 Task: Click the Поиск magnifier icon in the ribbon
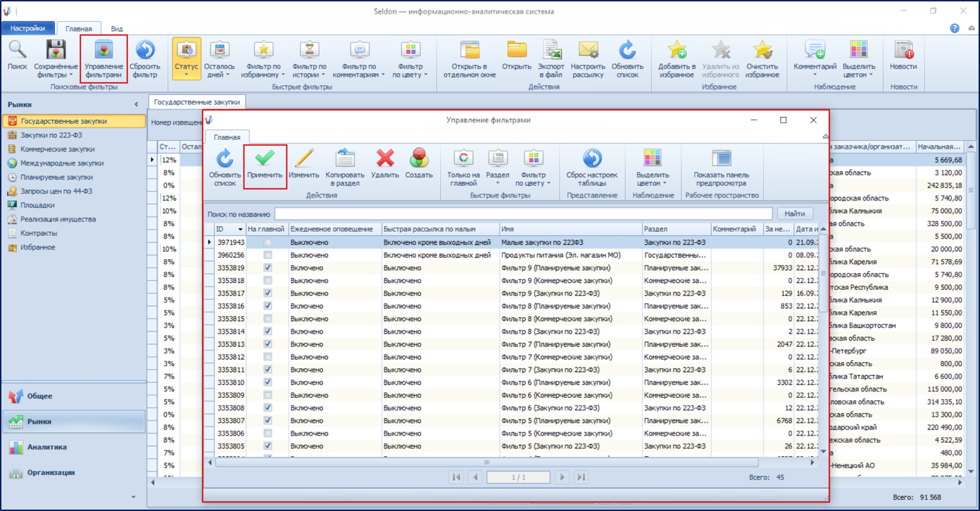click(x=18, y=50)
